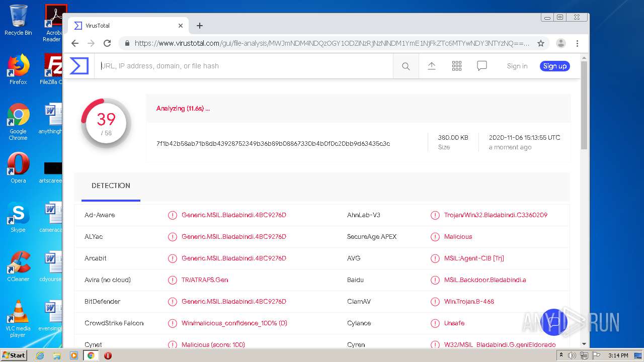Open Windows Explorer from the taskbar
This screenshot has height=362, width=644.
point(57,355)
